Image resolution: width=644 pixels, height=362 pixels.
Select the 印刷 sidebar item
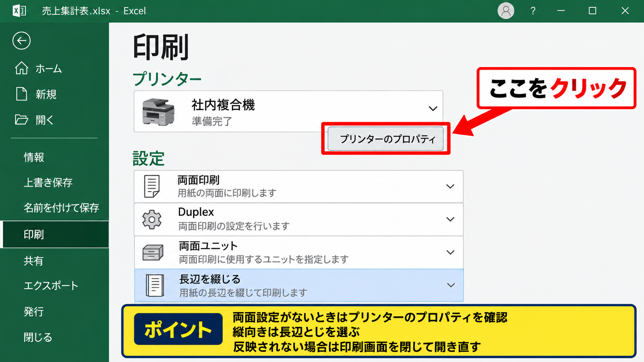[55, 234]
